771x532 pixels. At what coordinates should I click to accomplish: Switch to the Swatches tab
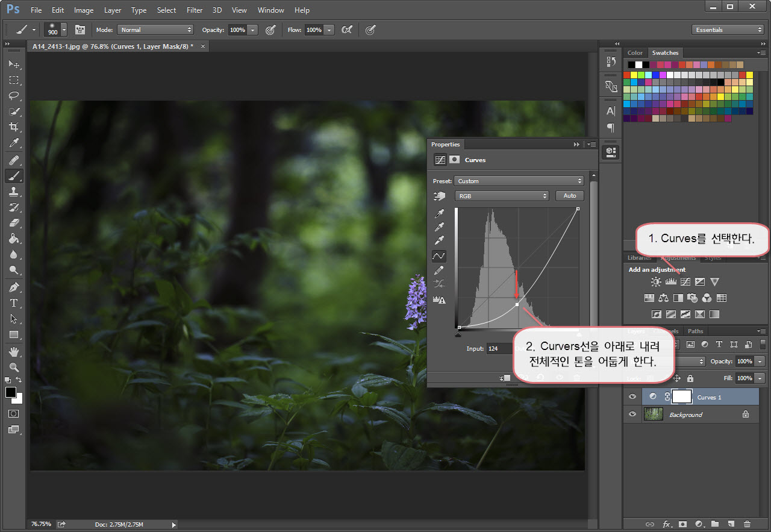(x=665, y=53)
